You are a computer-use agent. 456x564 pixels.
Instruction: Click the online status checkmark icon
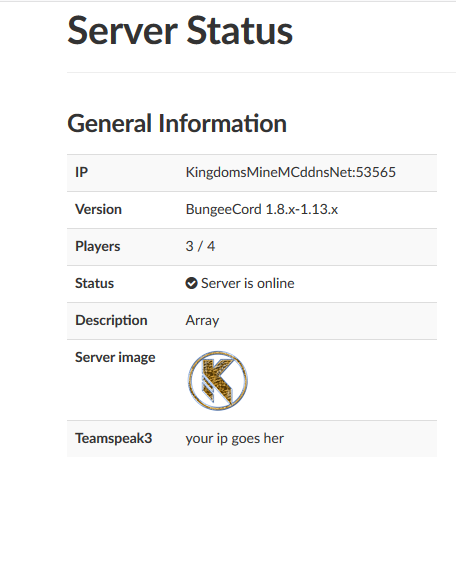click(191, 283)
